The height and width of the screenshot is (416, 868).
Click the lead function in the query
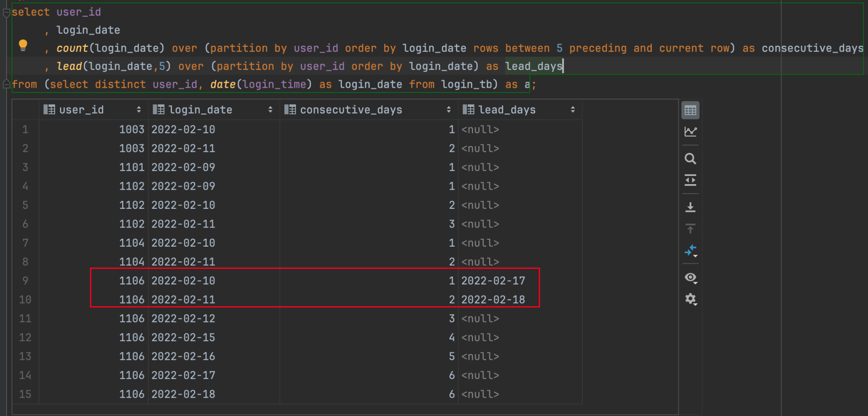pos(69,66)
